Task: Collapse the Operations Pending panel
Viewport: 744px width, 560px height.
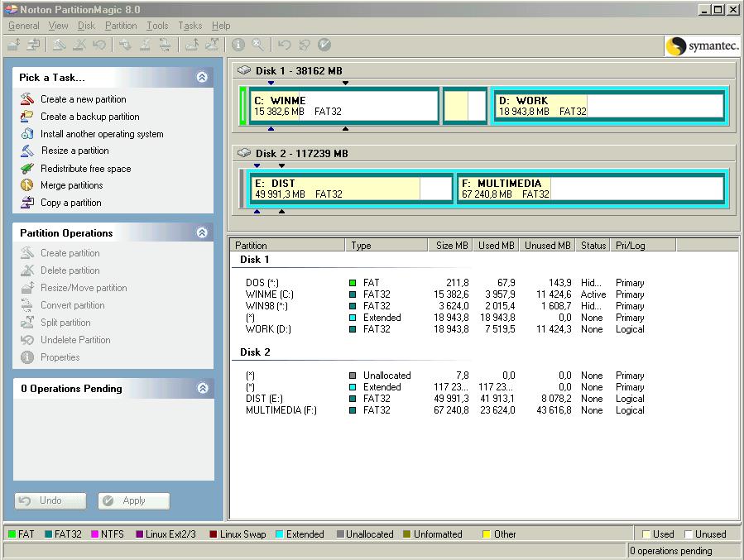Action: tap(203, 388)
